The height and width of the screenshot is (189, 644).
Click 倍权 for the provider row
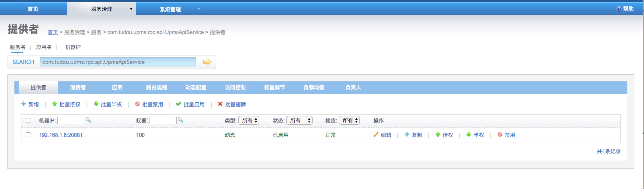[x=448, y=135]
